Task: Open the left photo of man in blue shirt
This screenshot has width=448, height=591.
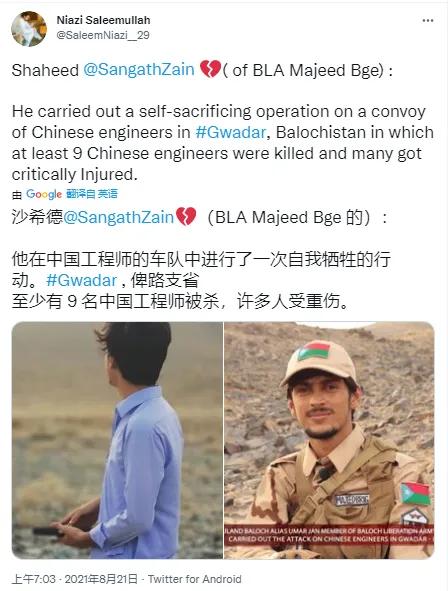Action: (x=117, y=440)
